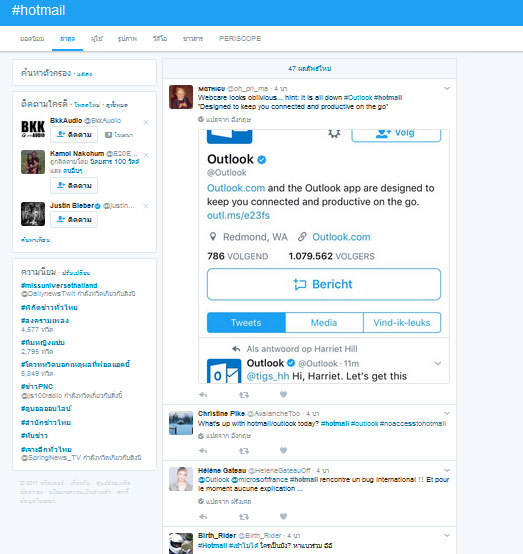Select the active underlined Latest tab
The image size is (523, 554).
[67, 39]
